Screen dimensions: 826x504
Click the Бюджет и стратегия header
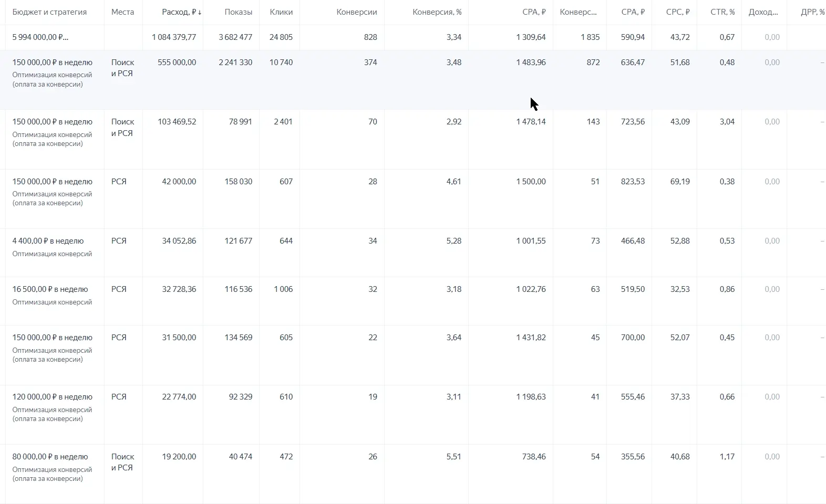click(49, 12)
